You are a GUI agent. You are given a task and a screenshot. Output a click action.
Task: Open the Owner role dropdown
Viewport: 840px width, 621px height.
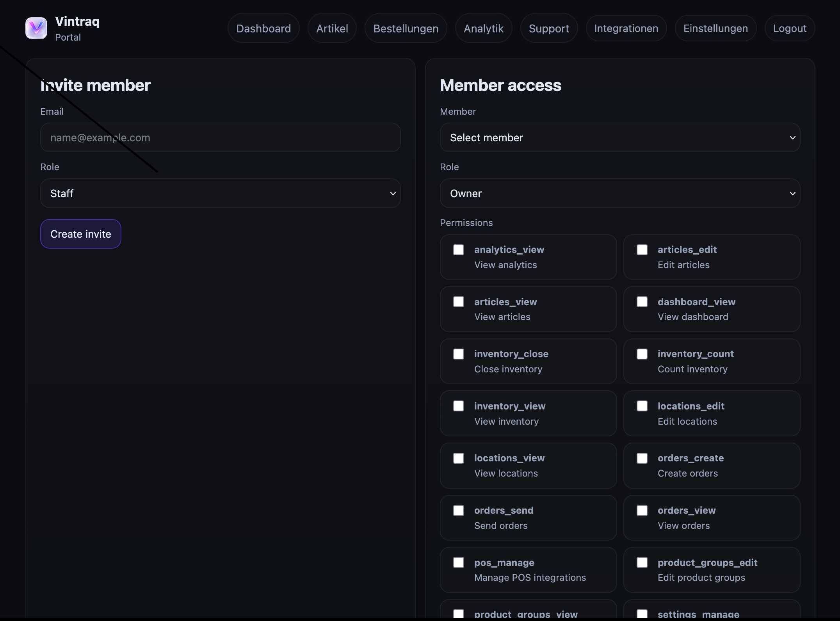620,194
